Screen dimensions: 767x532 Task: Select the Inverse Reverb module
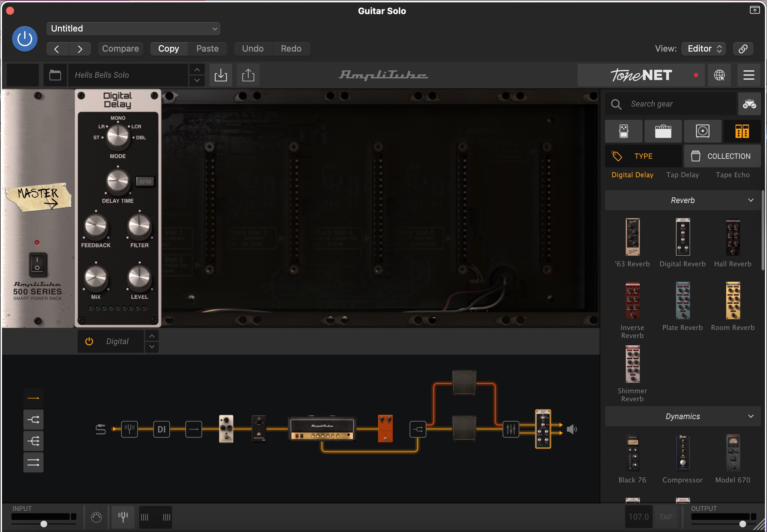point(632,301)
